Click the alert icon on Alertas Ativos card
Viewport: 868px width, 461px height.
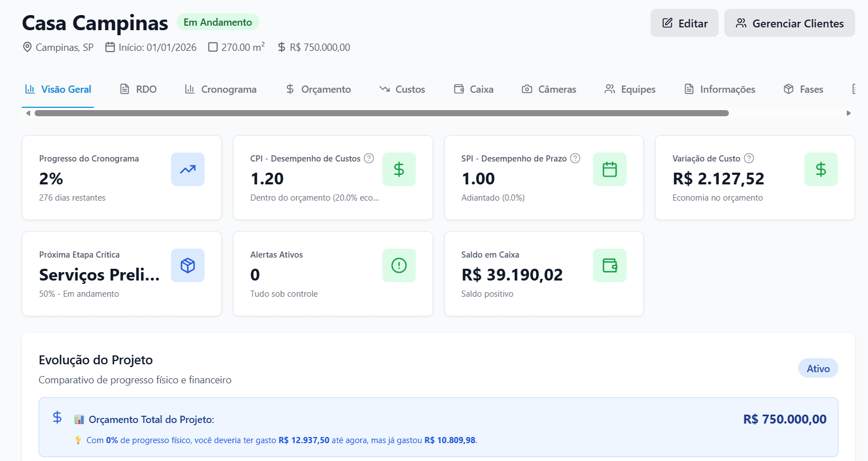pyautogui.click(x=399, y=265)
